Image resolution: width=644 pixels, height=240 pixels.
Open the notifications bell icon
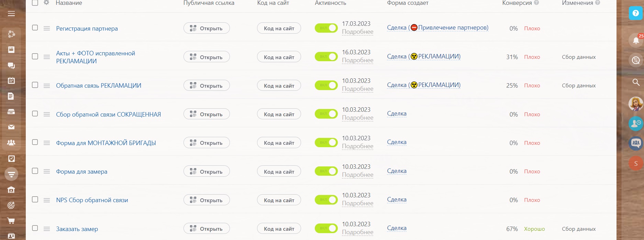click(636, 41)
